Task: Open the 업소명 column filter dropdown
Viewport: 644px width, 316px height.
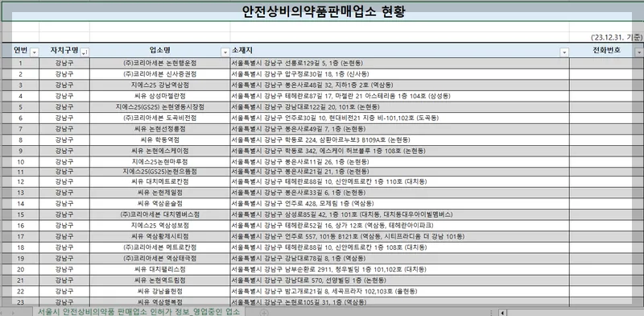Action: (x=225, y=52)
